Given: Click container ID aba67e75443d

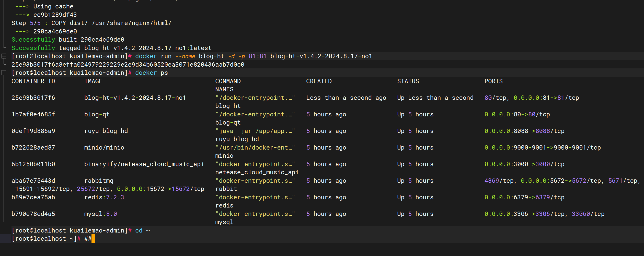Looking at the screenshot, I should click(x=33, y=181).
